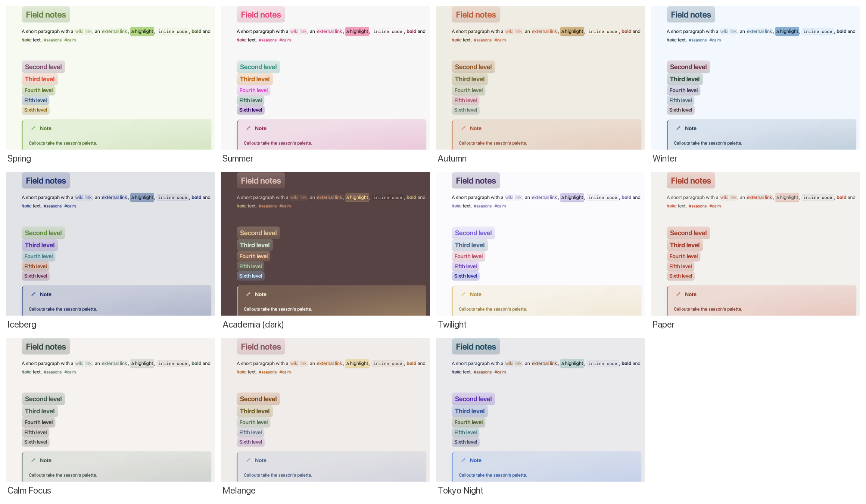
Task: Click the Calm Focus theme label
Action: pyautogui.click(x=29, y=491)
